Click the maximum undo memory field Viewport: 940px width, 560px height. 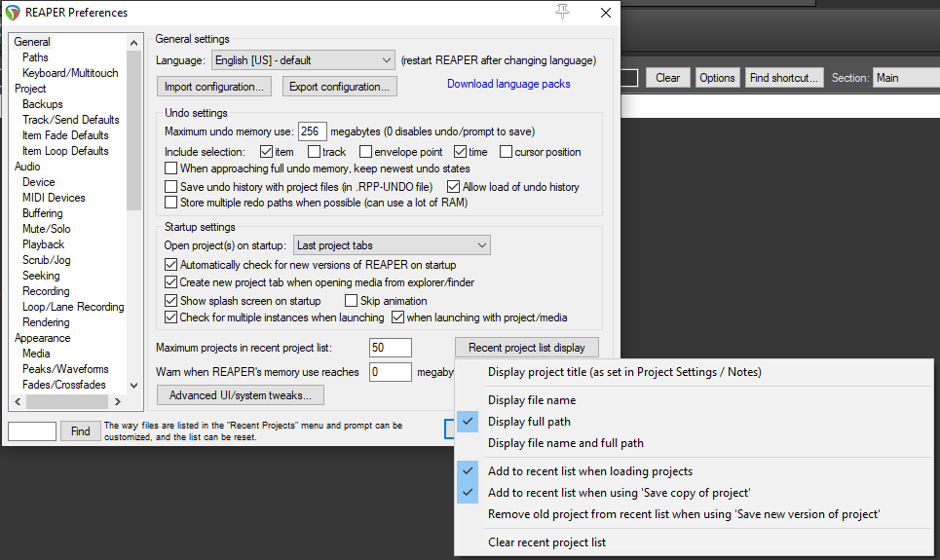[x=313, y=131]
